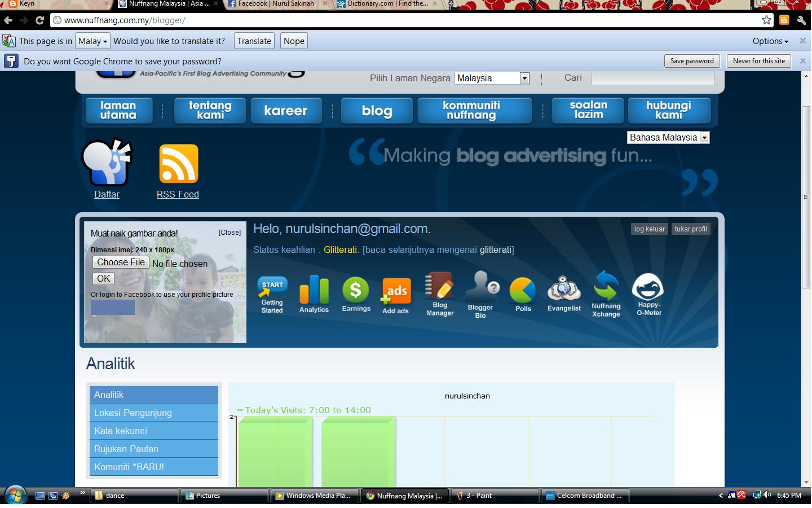Click the tukar profil button
812x508 pixels.
[691, 229]
